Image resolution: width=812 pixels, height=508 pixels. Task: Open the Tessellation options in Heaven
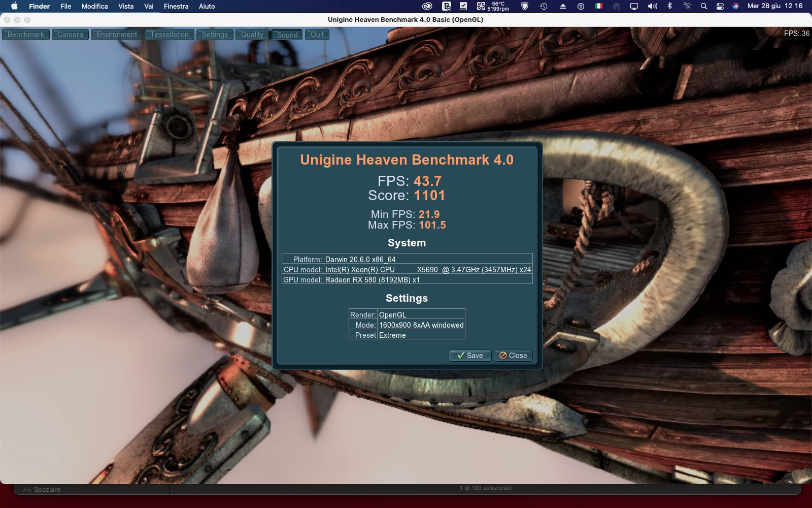(170, 35)
